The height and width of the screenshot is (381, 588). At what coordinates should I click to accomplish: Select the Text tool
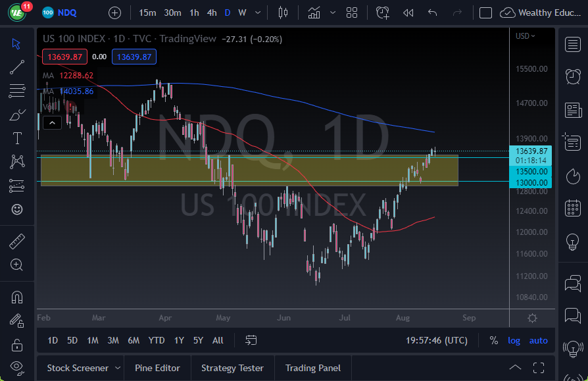pos(16,138)
